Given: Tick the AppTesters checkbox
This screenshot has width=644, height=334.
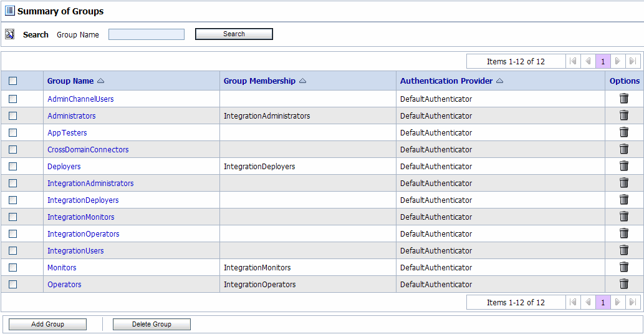Looking at the screenshot, I should (12, 132).
